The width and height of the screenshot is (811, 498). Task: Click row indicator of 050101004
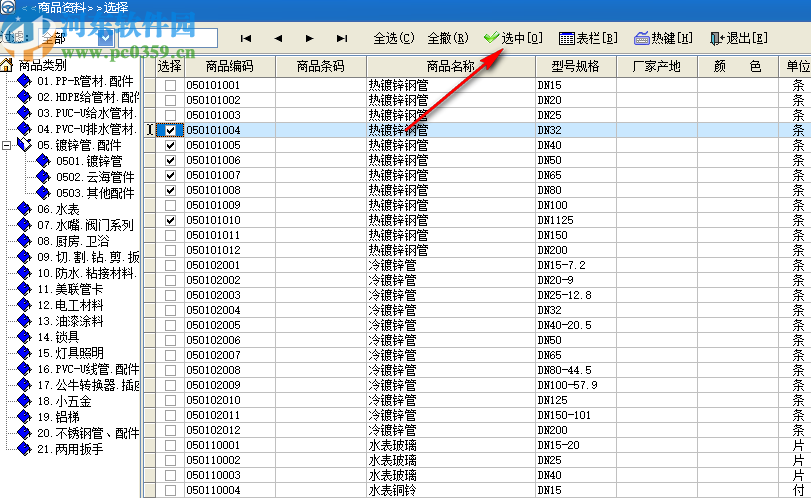coord(149,130)
